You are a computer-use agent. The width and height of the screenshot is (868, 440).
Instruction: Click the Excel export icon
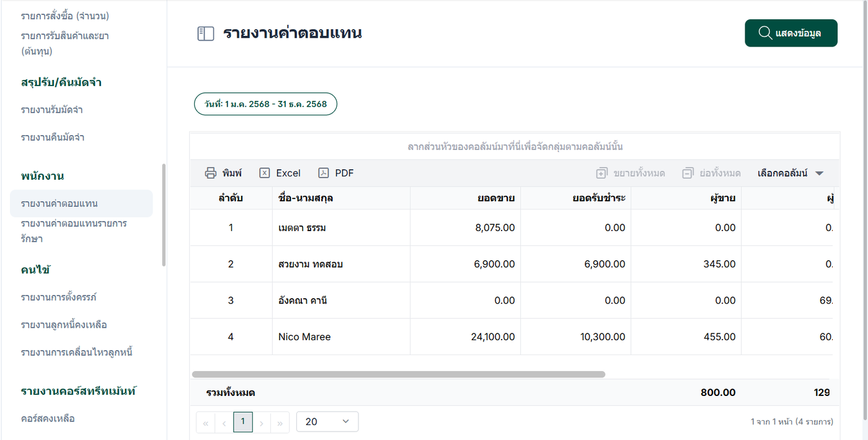pos(265,173)
